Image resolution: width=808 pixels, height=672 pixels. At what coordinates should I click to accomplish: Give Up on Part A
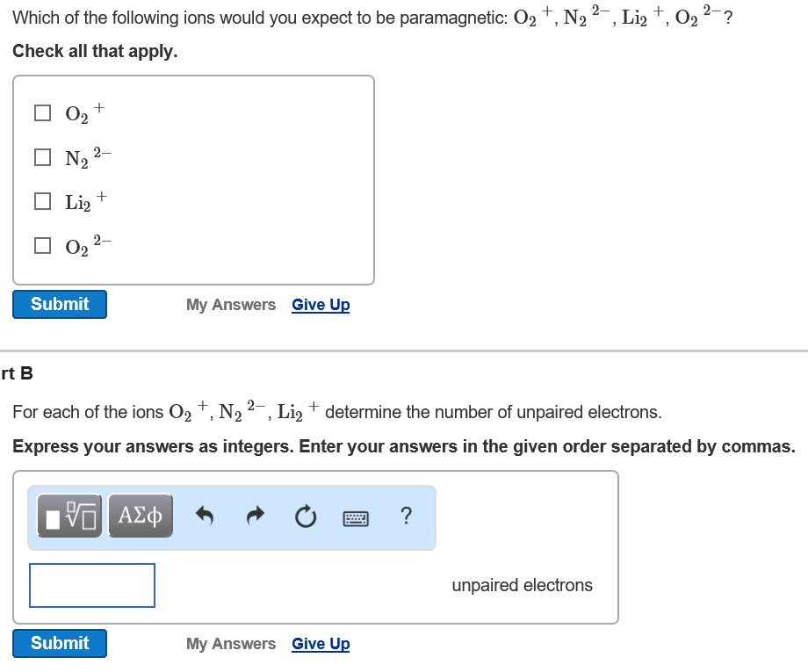pyautogui.click(x=320, y=304)
